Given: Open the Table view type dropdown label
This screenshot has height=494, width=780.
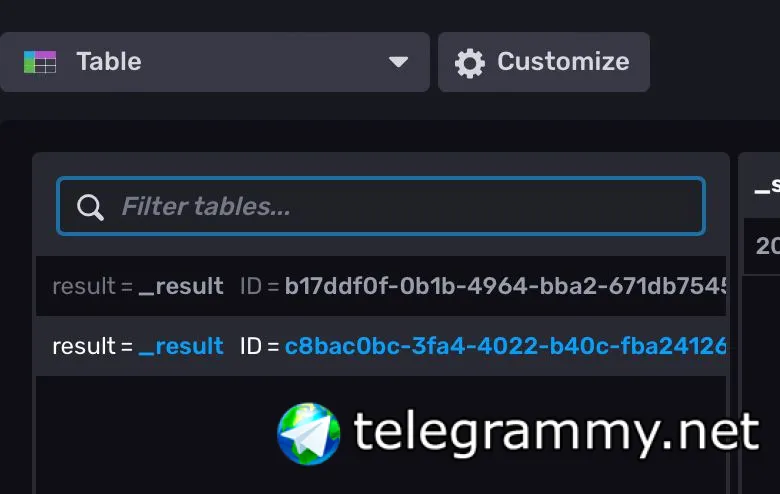Looking at the screenshot, I should 109,62.
